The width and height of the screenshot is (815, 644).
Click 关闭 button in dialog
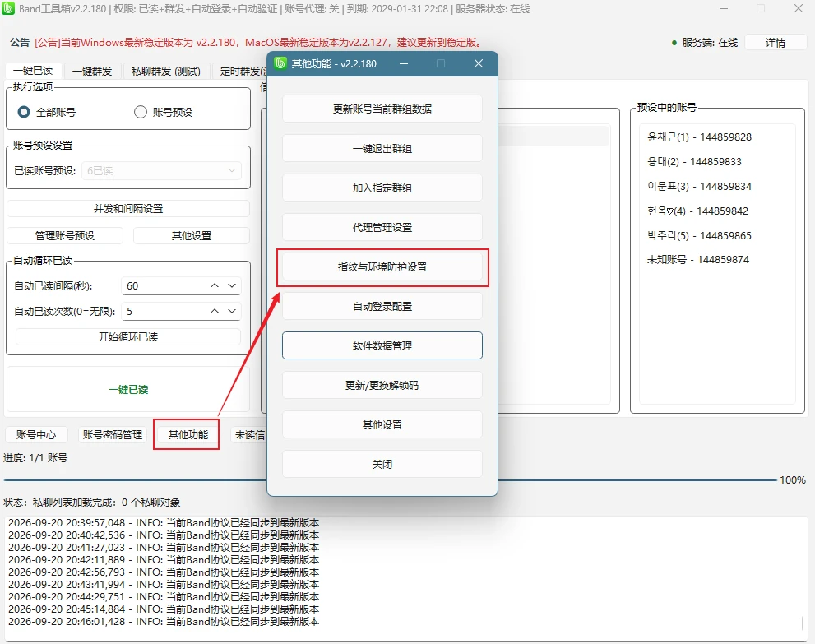pyautogui.click(x=382, y=464)
